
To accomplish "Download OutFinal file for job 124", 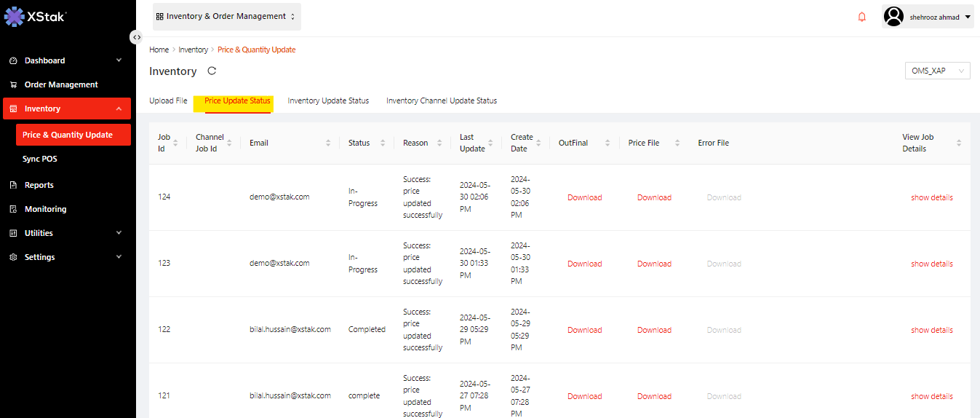I will coord(584,197).
